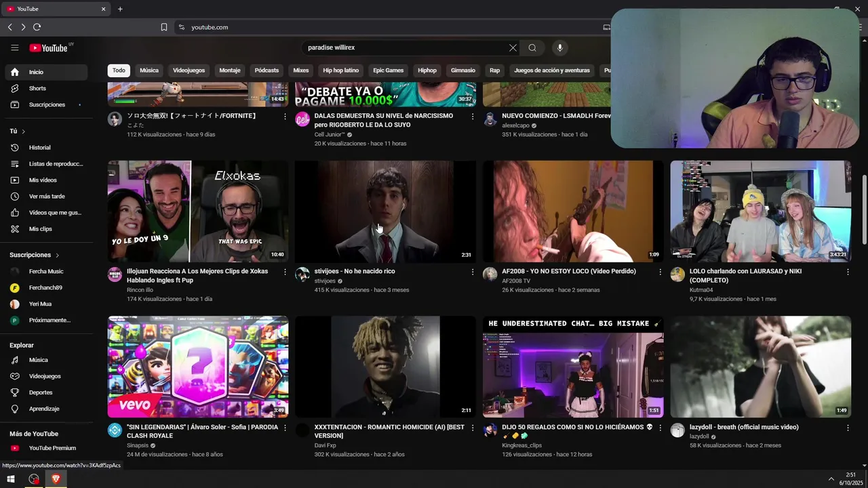Open Shorts from sidebar
Screen dimensions: 868x488
point(46,88)
